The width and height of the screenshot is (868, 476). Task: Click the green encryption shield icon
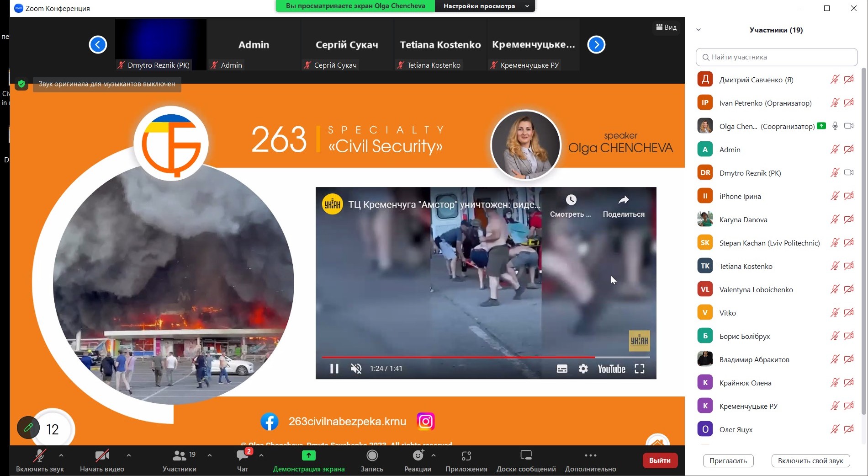[x=21, y=84]
